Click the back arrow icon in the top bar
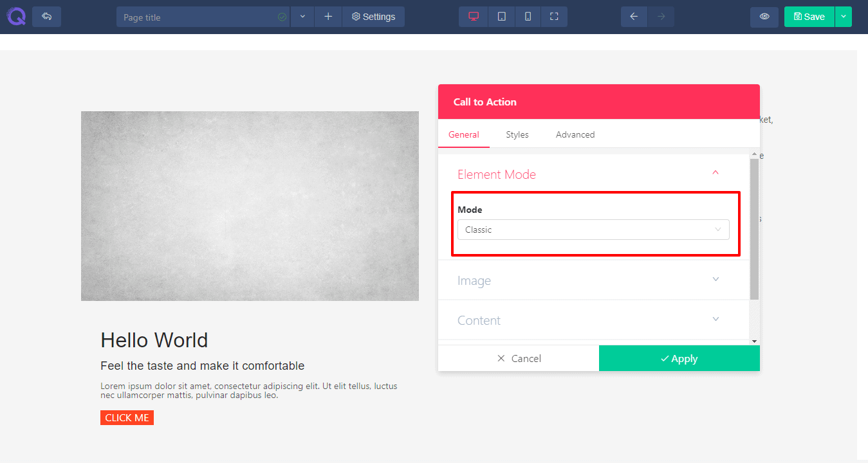Viewport: 868px width, 463px height. click(x=46, y=17)
